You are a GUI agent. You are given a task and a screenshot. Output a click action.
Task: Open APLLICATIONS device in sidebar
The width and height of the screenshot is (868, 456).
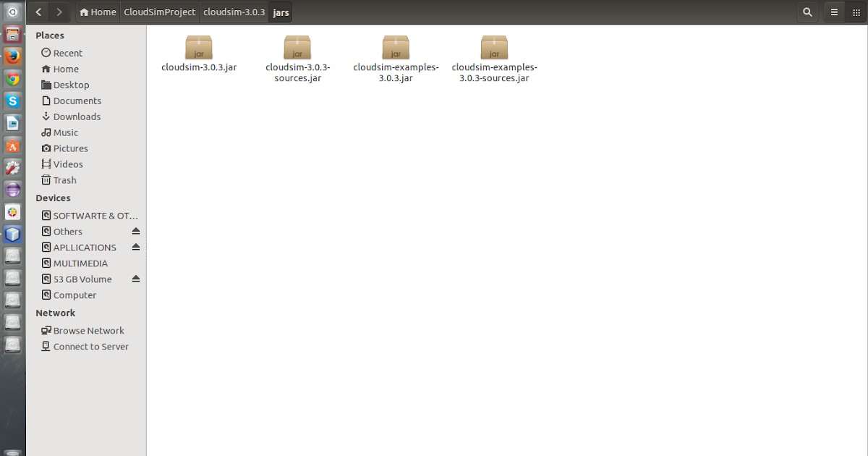point(80,248)
